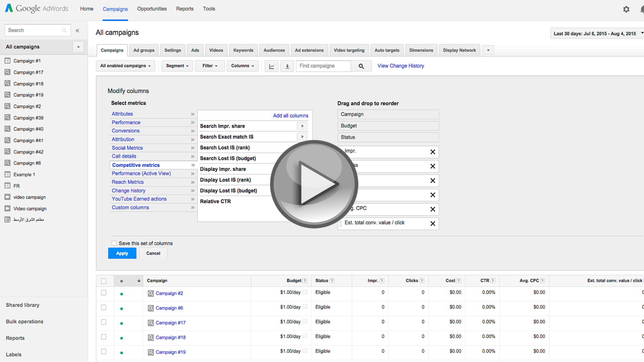644x362 pixels.
Task: Click Avg. CPC column help question mark
Action: coord(543,281)
